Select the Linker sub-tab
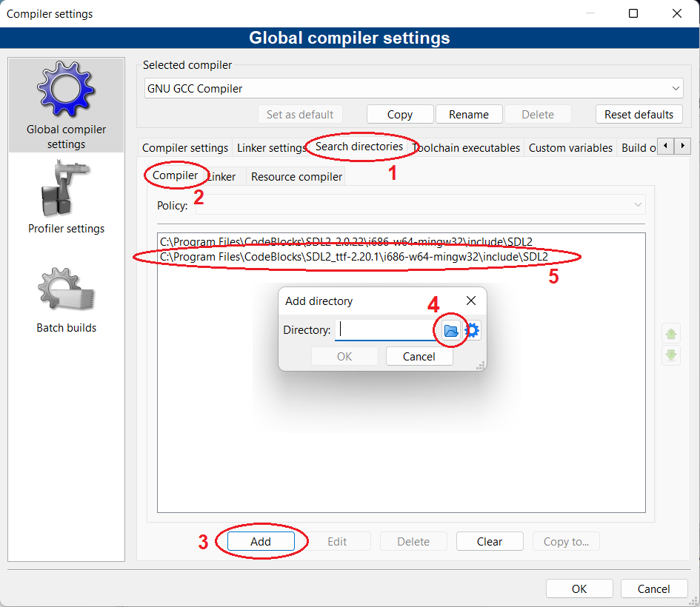700x607 pixels. pos(222,177)
